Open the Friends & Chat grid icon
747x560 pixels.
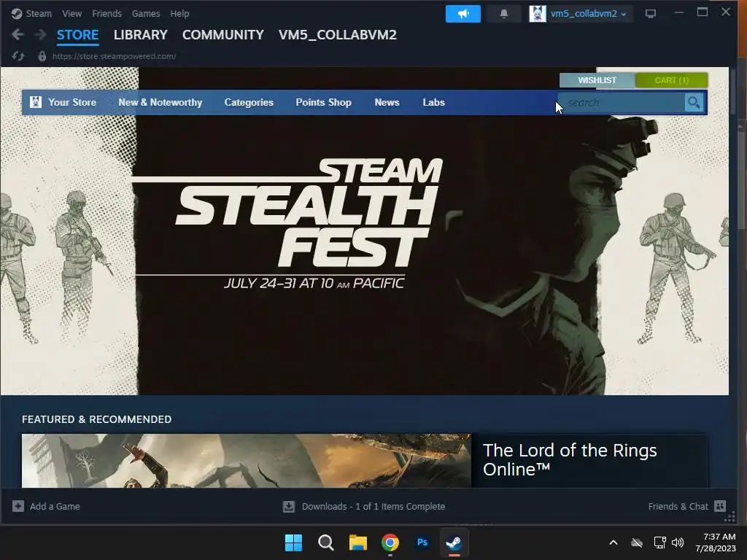(x=720, y=506)
